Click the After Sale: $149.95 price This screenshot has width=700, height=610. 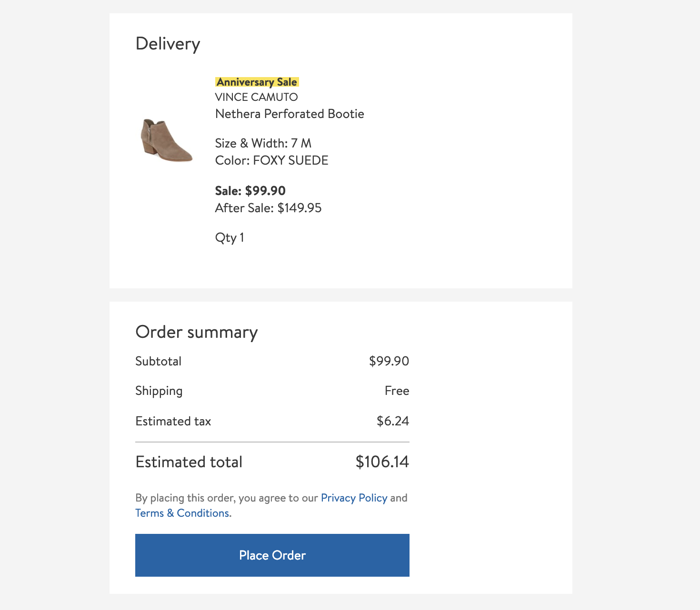(268, 208)
